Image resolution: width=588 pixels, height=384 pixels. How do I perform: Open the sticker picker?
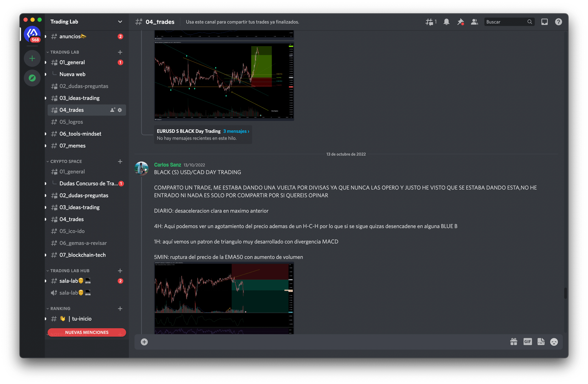pyautogui.click(x=541, y=342)
